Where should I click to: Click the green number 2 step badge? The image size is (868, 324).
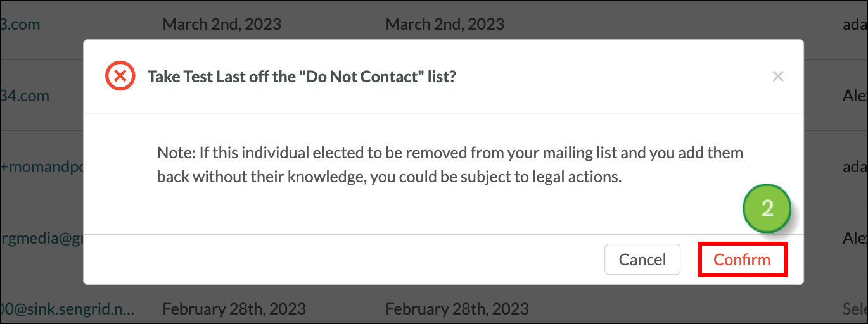(x=767, y=208)
